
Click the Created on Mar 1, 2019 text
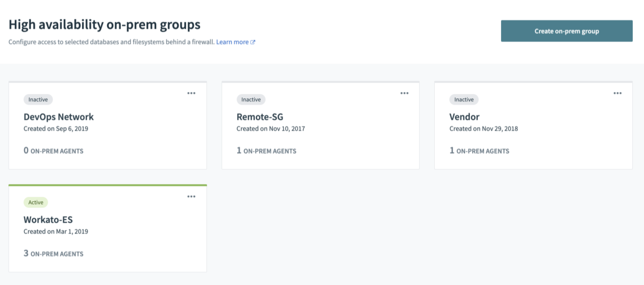click(x=56, y=232)
